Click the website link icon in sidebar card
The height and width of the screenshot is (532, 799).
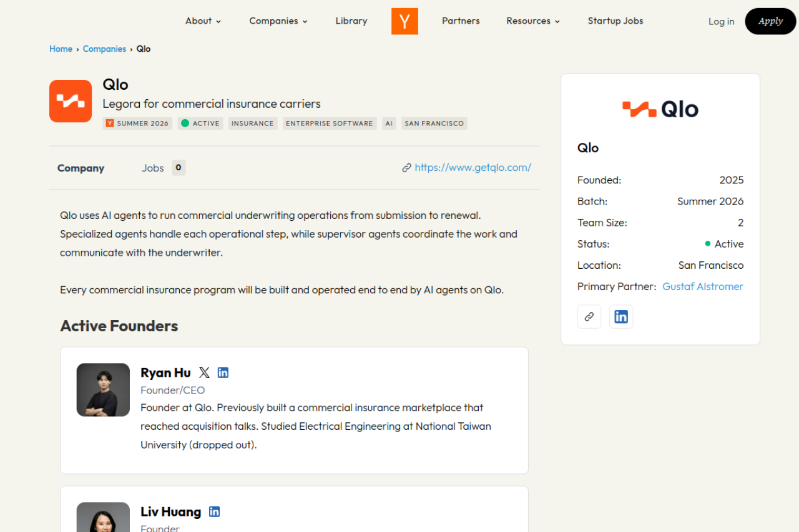[589, 317]
